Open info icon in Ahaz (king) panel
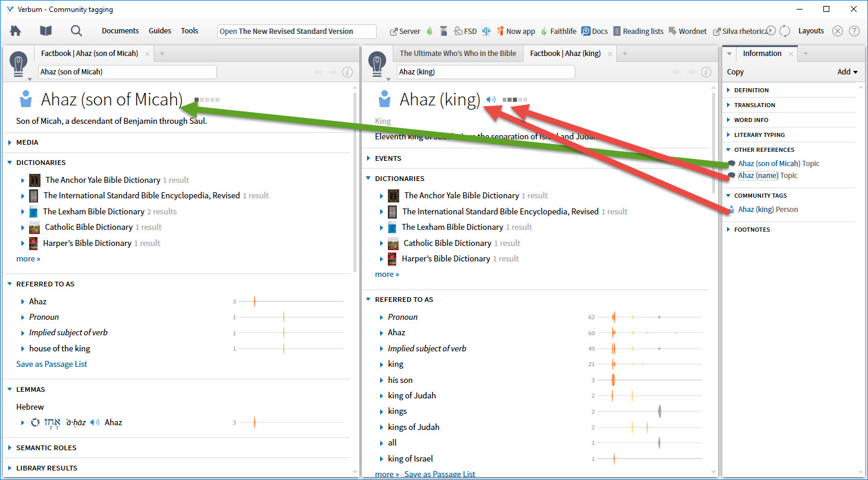868x480 pixels. point(706,72)
